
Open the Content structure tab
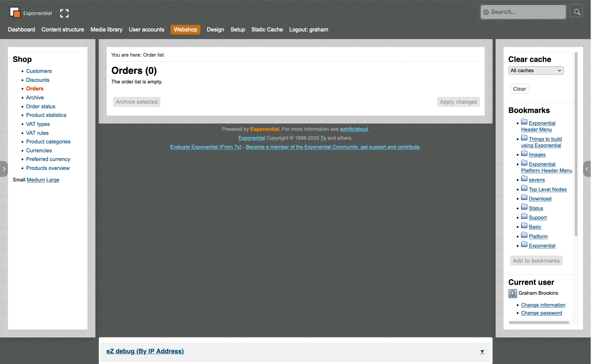(x=63, y=29)
